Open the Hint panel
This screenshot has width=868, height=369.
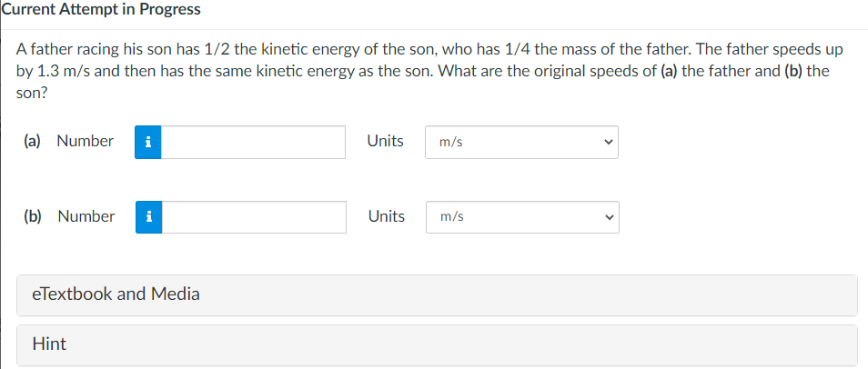437,344
